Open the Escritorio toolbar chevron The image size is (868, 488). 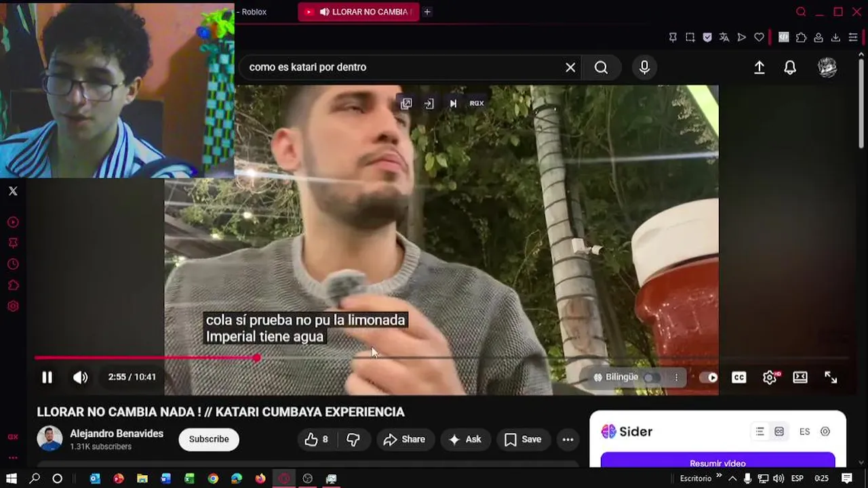point(719,476)
